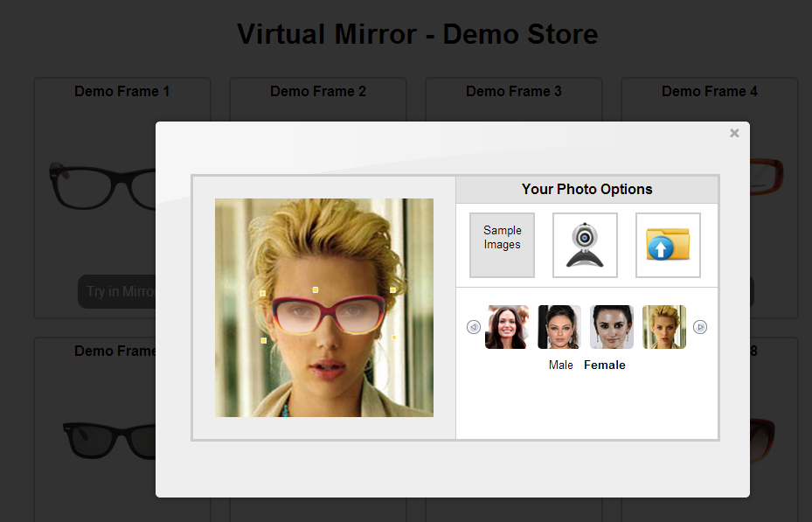812x522 pixels.
Task: Click the top-right glasses adjustment handle
Action: point(393,290)
